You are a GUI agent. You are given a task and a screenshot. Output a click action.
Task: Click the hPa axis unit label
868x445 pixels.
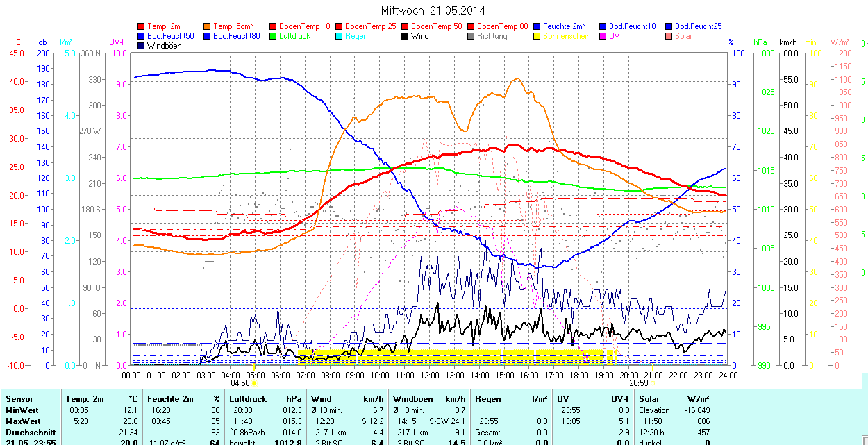click(761, 42)
